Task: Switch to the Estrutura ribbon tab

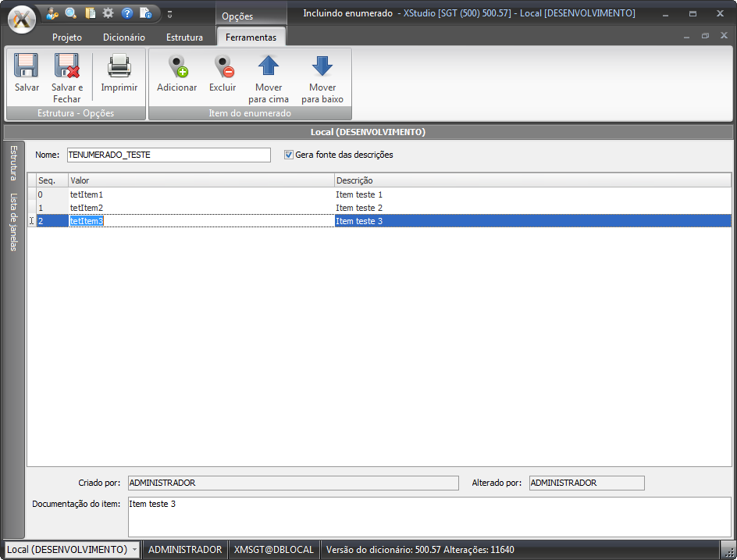Action: [x=184, y=37]
